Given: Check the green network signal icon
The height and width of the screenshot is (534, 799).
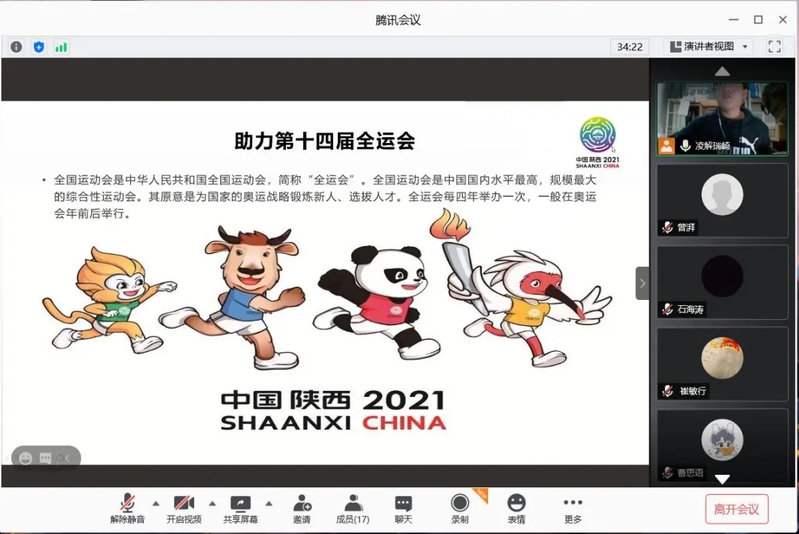Looking at the screenshot, I should [x=61, y=47].
